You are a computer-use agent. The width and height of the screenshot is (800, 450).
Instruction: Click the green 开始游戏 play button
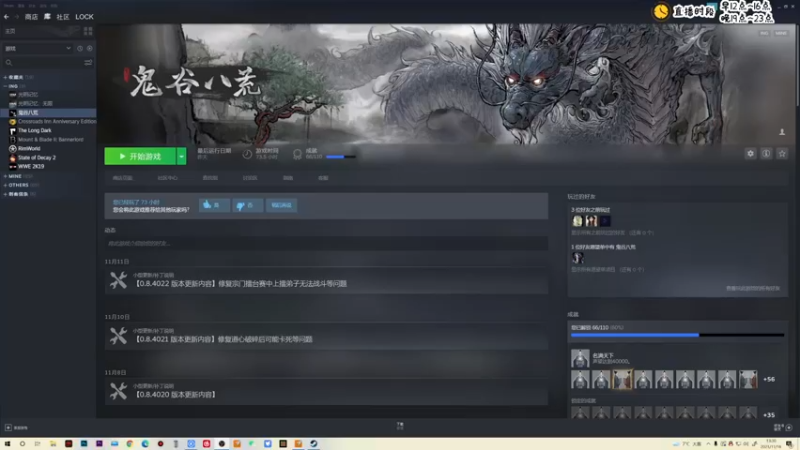[x=140, y=156]
